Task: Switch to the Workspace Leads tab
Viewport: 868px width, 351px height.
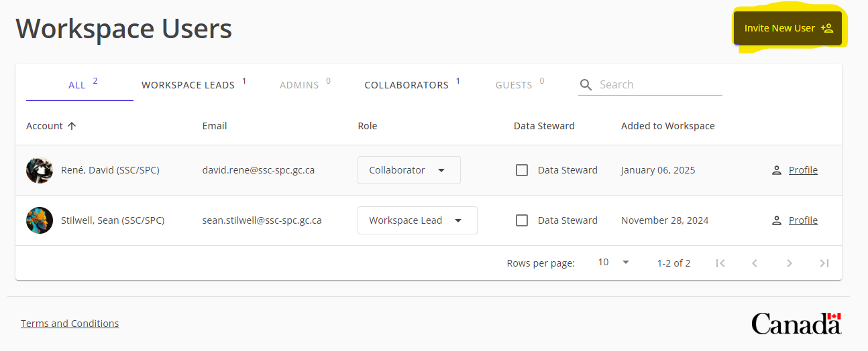Action: [188, 85]
